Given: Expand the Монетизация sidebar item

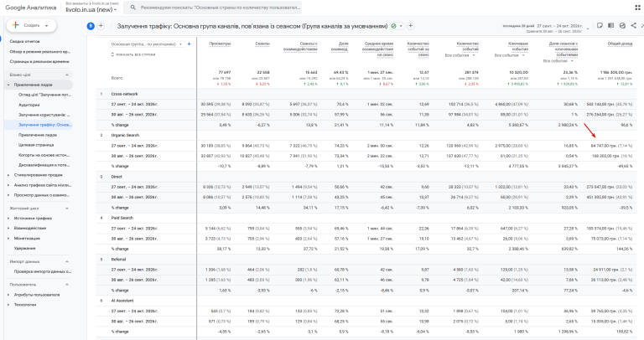Looking at the screenshot, I should coord(27,239).
